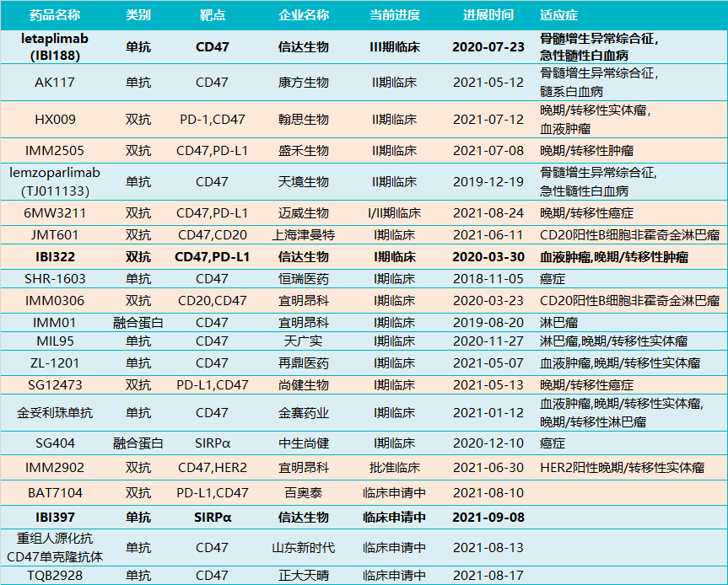
Task: Select the HX009 drug name cell
Action: click(x=55, y=119)
